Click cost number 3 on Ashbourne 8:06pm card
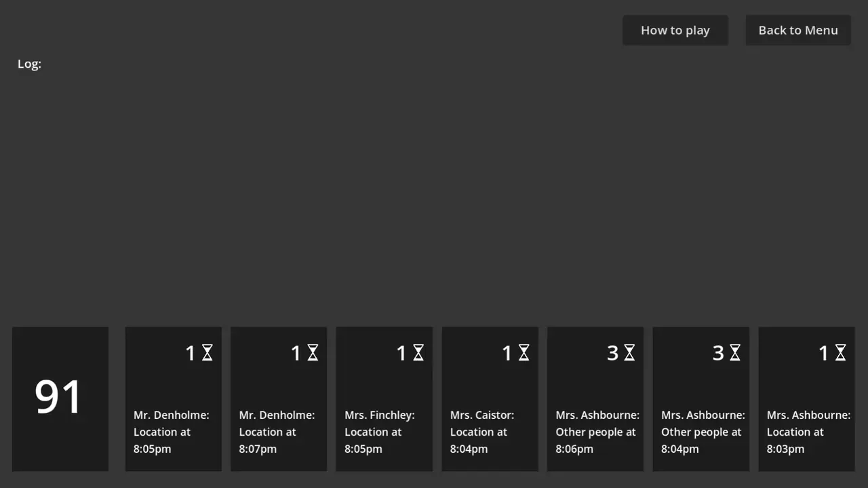 click(x=613, y=352)
